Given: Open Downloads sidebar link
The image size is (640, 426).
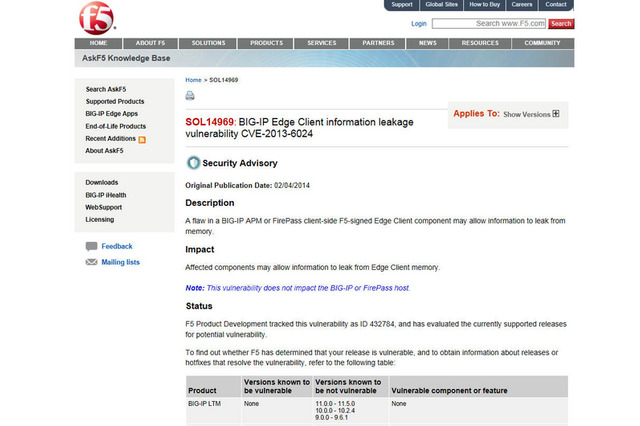Looking at the screenshot, I should 102,182.
